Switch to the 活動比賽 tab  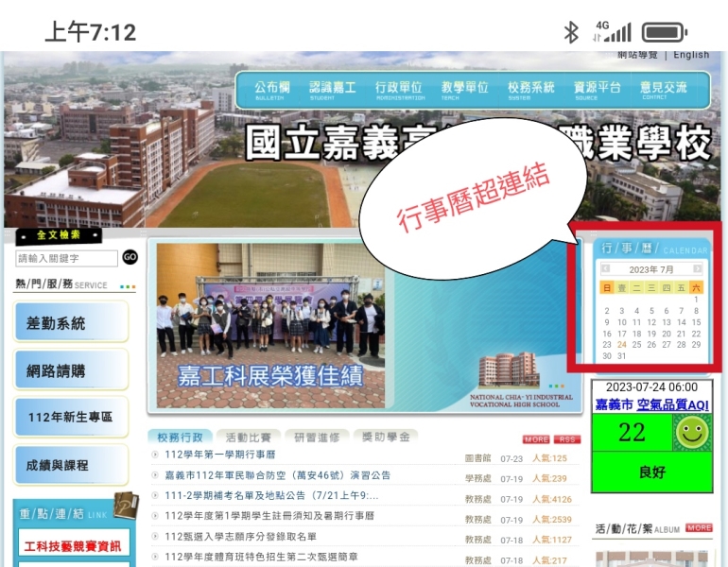coord(249,438)
